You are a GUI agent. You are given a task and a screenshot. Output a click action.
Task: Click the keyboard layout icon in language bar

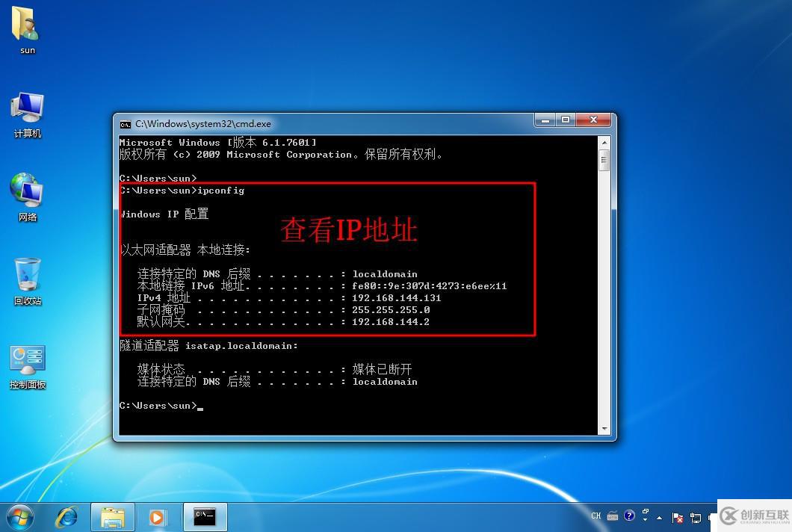point(613,516)
